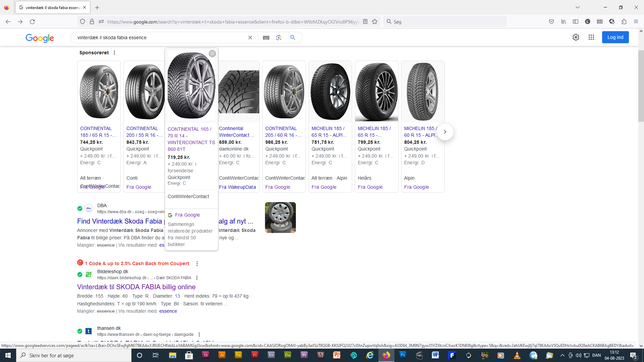The image size is (644, 362).
Task: List all tabs dropdown arrow
Action: 578,7
